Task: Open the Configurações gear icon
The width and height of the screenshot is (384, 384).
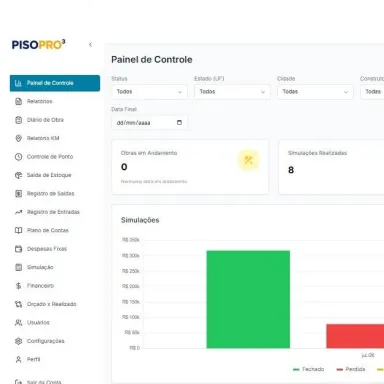Action: tap(19, 341)
